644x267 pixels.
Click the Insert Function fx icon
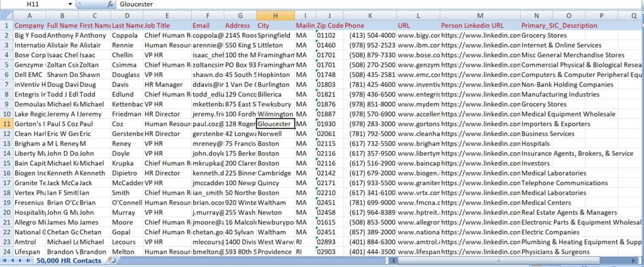point(111,4)
